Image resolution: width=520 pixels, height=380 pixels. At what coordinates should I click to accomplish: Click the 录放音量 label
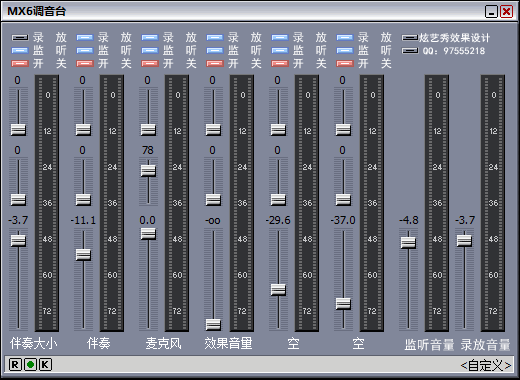click(x=485, y=345)
